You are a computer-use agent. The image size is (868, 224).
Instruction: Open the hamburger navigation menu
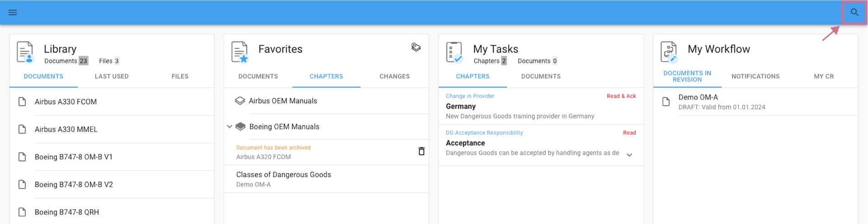[13, 12]
